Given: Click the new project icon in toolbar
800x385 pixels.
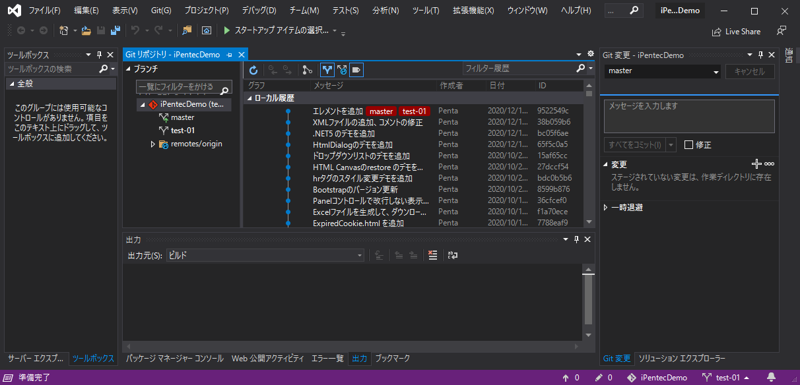Looking at the screenshot, I should pos(64,31).
